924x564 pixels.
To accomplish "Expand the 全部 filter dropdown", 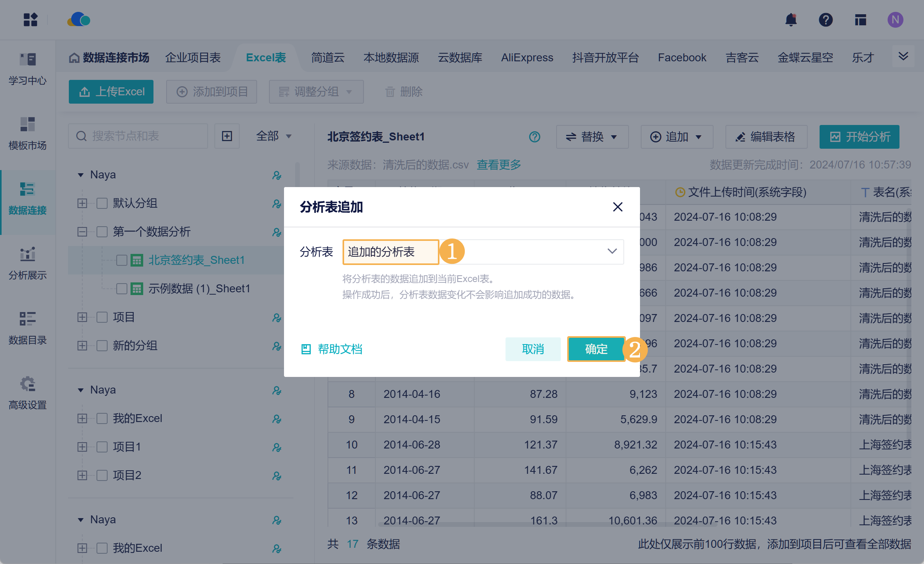I will pyautogui.click(x=274, y=136).
